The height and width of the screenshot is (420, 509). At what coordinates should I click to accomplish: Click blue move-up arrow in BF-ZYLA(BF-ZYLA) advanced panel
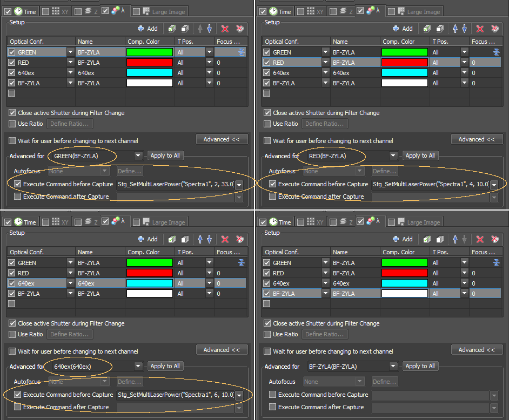pos(454,239)
